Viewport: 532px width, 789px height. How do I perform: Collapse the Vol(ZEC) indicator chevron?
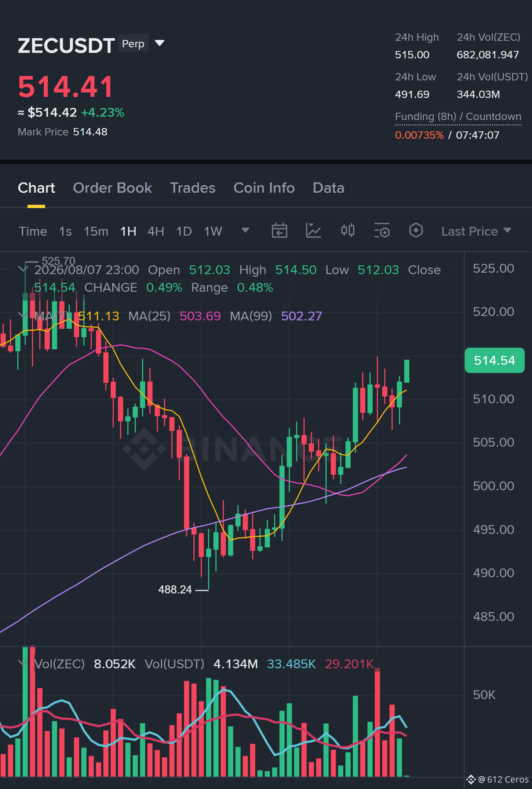(x=23, y=663)
